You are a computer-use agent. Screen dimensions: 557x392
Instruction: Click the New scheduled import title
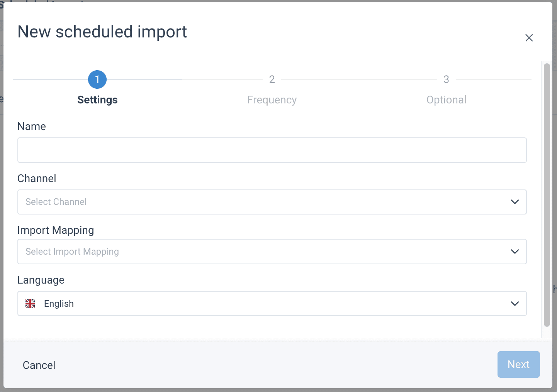coord(102,32)
